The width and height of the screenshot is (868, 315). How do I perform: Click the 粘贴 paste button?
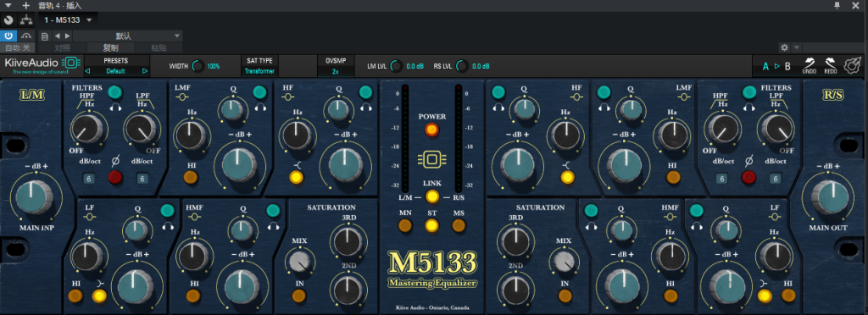tap(159, 48)
